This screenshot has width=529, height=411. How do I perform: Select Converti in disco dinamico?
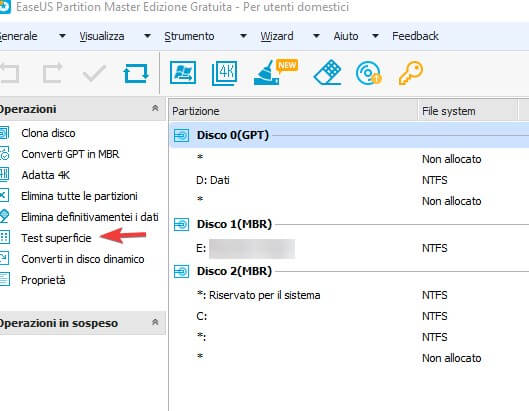tap(83, 259)
